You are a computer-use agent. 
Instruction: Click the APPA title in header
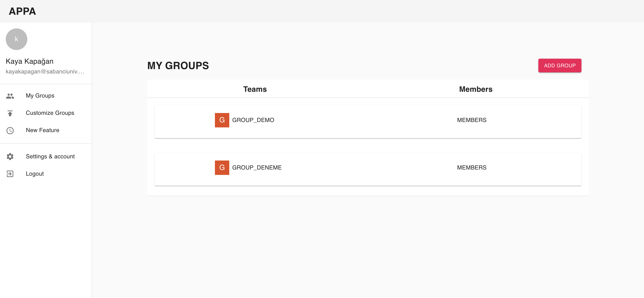tap(22, 11)
